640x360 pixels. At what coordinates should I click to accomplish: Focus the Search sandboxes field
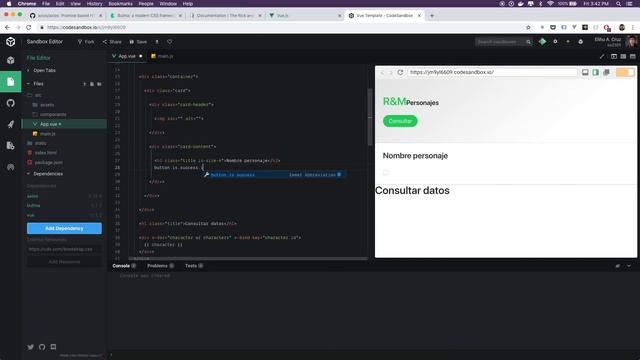(504, 42)
